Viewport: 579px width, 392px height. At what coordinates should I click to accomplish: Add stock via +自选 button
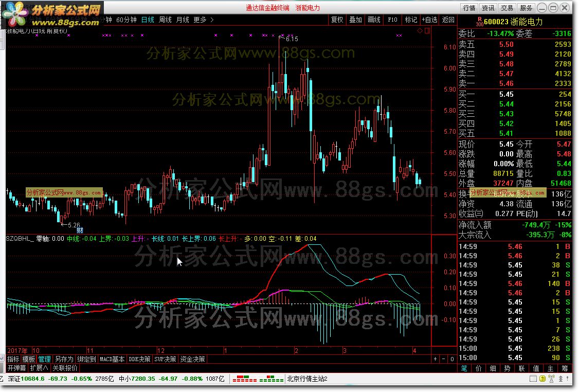pos(429,20)
